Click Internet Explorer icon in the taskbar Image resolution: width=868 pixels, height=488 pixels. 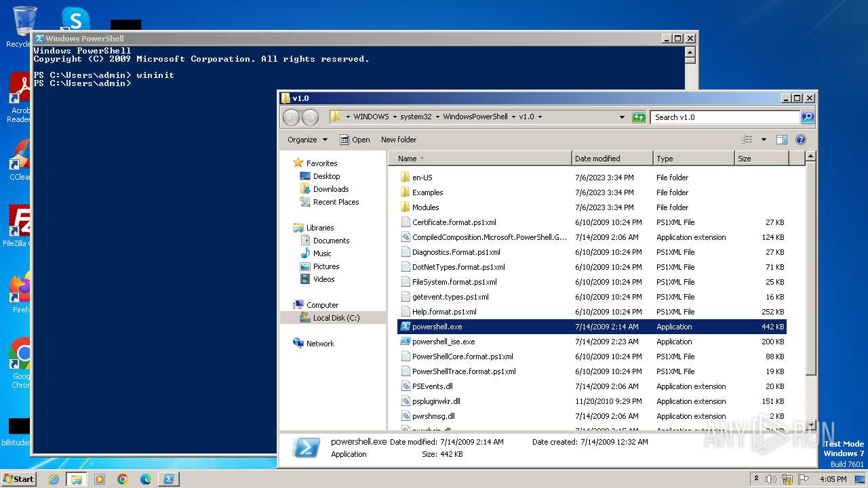pos(54,479)
